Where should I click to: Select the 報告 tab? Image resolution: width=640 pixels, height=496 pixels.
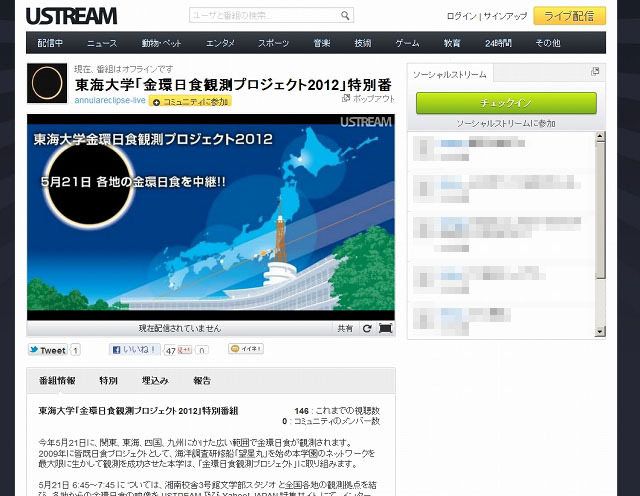click(202, 380)
